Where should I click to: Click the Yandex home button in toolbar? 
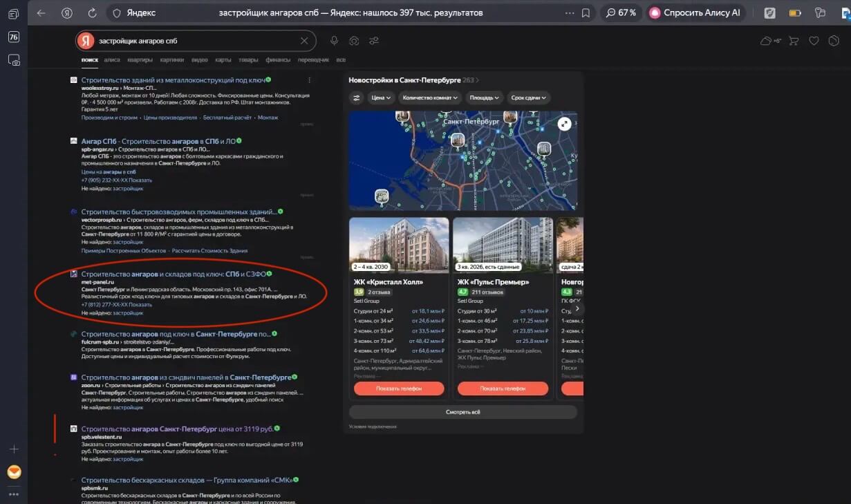click(66, 13)
